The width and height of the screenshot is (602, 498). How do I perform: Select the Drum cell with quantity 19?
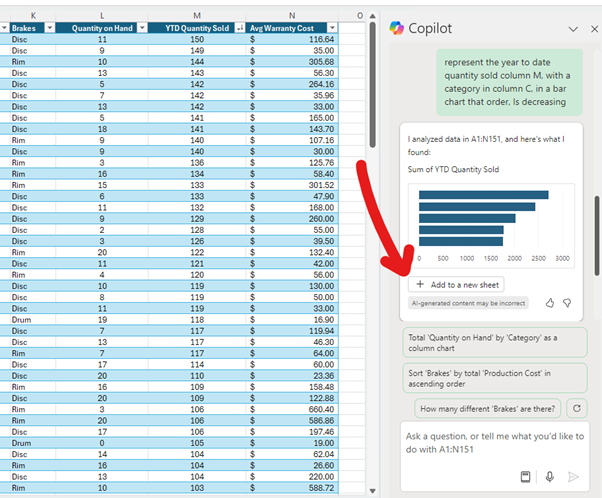(x=33, y=320)
